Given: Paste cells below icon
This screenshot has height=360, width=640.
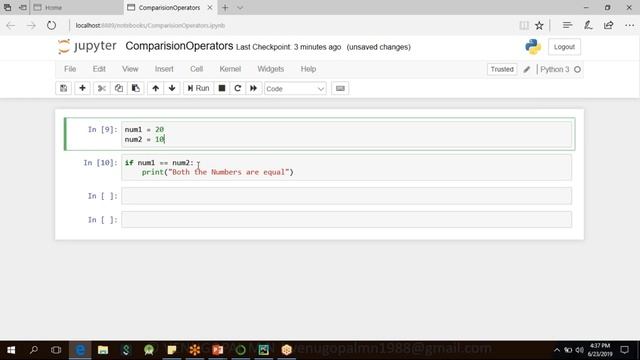Looking at the screenshot, I should (x=136, y=88).
